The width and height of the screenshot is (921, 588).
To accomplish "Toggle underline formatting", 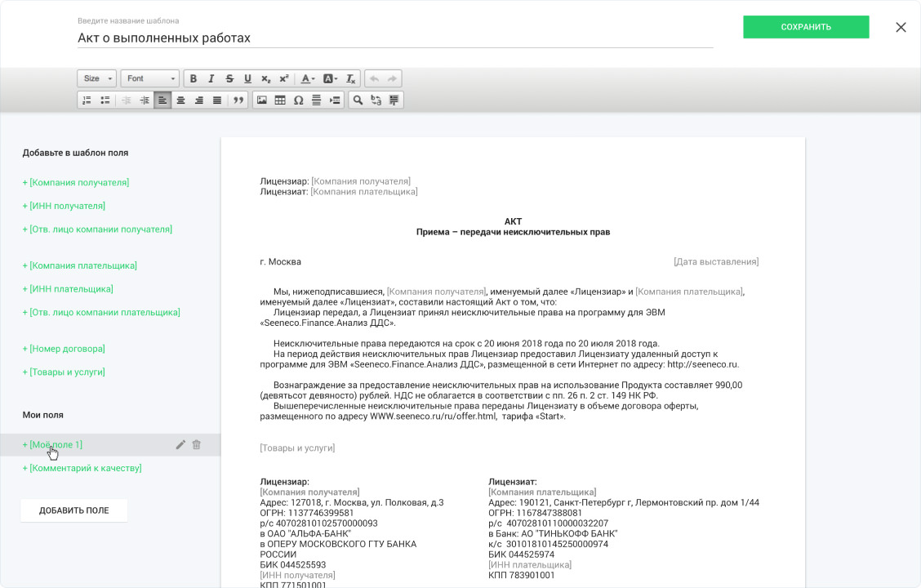I will (x=247, y=78).
